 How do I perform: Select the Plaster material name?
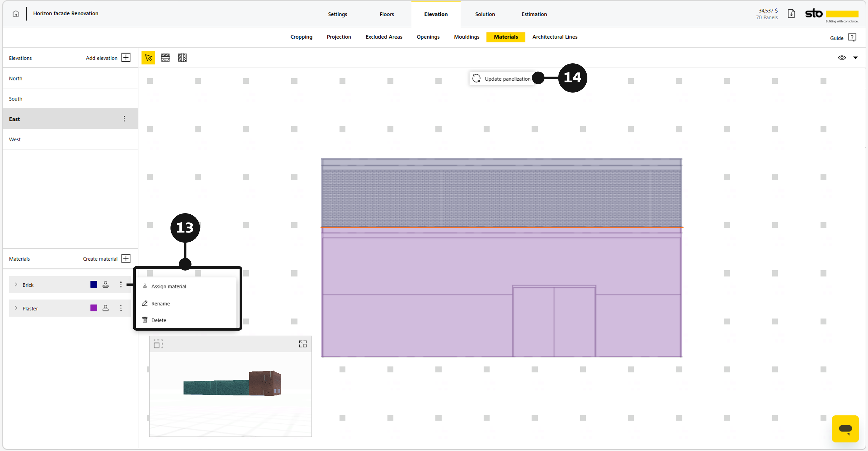coord(30,308)
